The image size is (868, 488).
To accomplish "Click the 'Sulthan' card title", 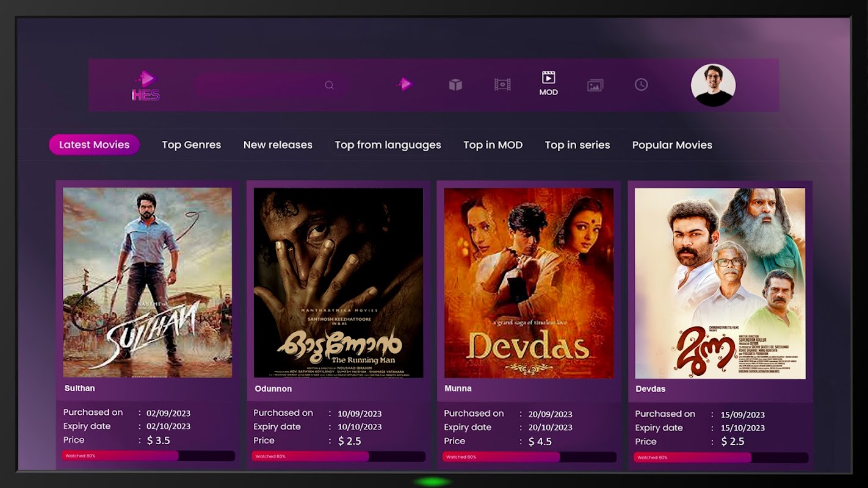I will coord(79,388).
